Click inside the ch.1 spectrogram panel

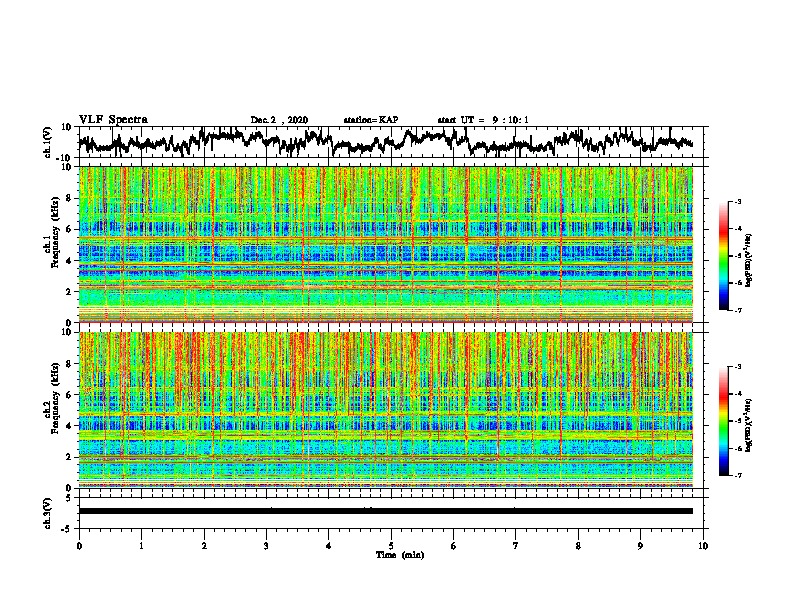(386, 244)
